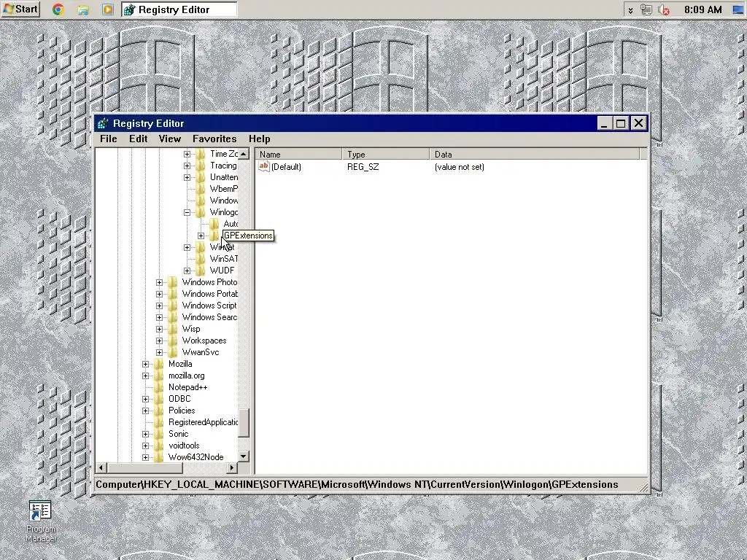Viewport: 747px width, 560px height.
Task: Expand the Time Zones key
Action: tap(187, 154)
